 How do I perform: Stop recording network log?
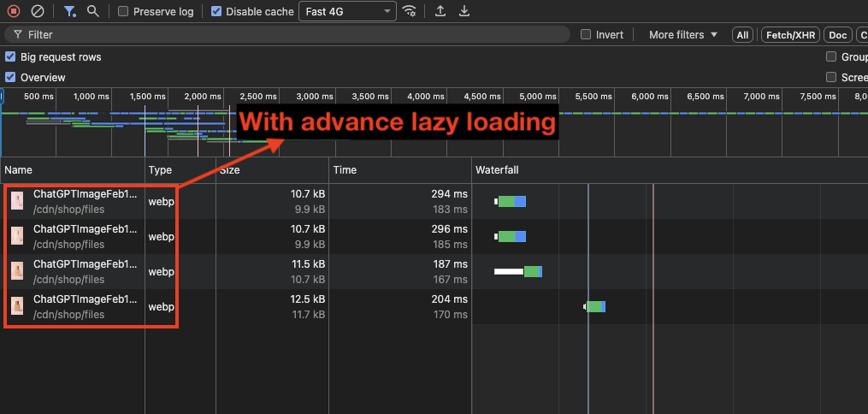tap(14, 11)
